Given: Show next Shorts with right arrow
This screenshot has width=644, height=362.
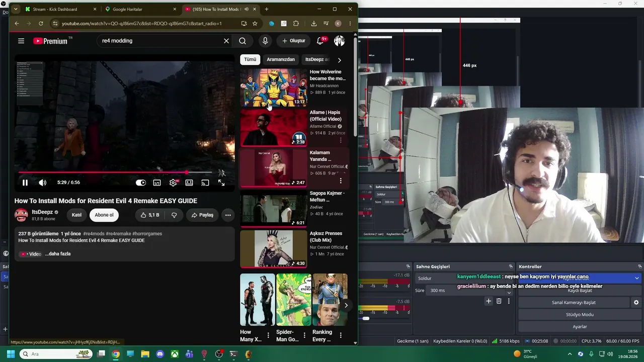Looking at the screenshot, I should pyautogui.click(x=346, y=305).
